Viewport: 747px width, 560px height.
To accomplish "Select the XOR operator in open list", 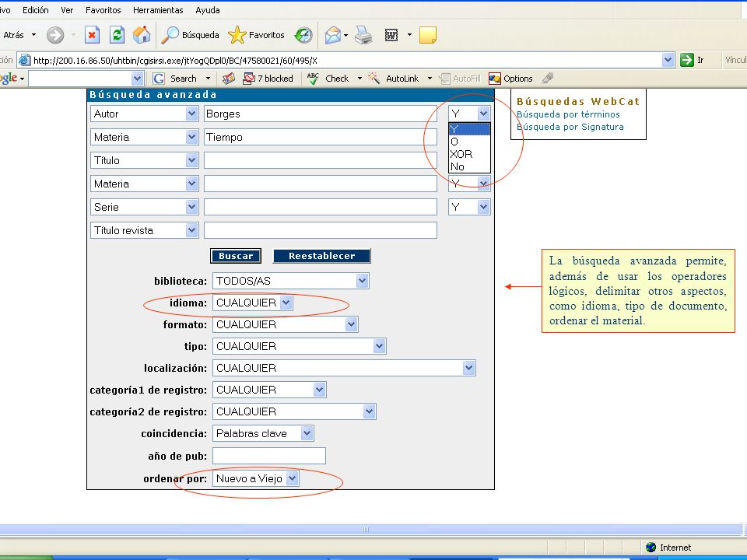I will tap(469, 154).
